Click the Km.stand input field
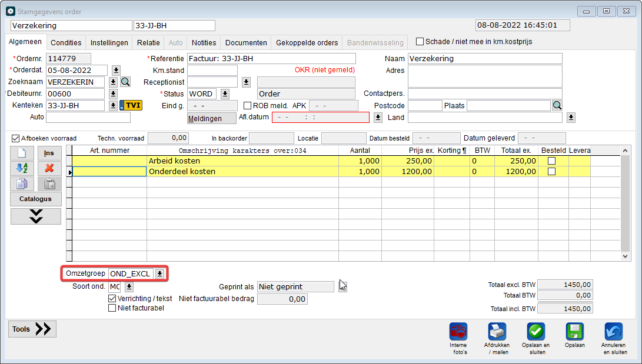 coord(212,71)
